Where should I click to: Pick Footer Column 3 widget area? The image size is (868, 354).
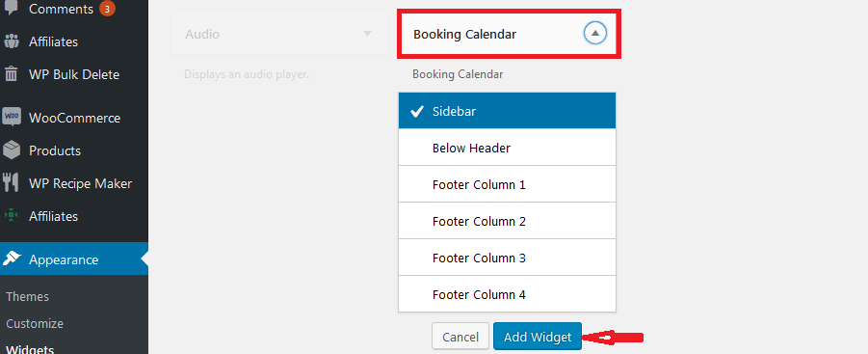pos(507,257)
